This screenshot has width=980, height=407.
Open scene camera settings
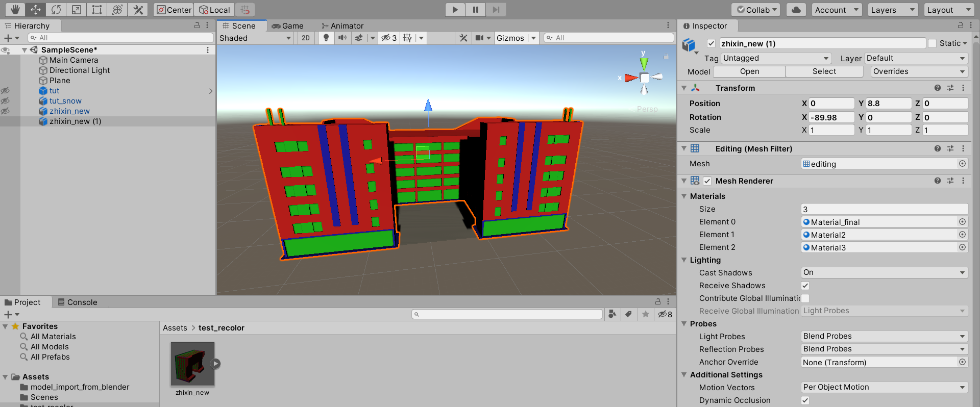[479, 38]
